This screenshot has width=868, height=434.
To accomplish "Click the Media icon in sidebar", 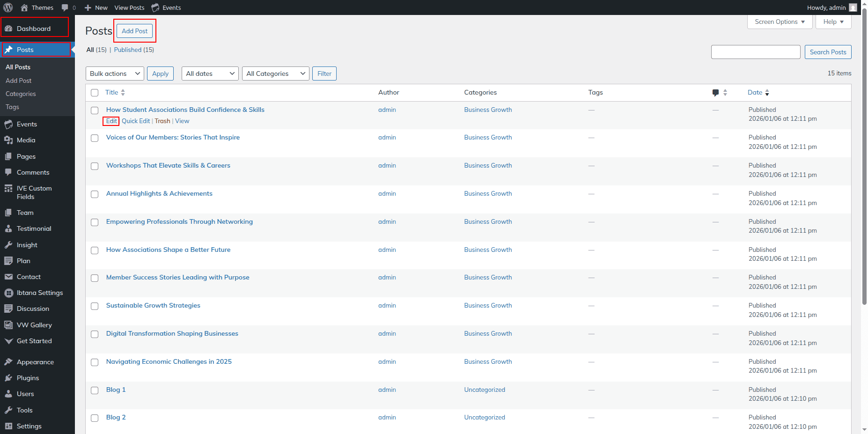I will click(x=8, y=140).
